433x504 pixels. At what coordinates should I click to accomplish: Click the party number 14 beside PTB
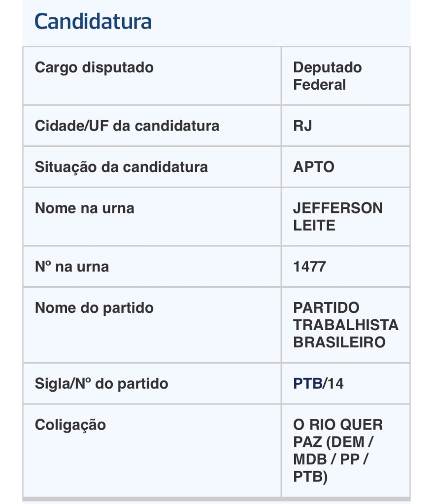click(x=335, y=383)
